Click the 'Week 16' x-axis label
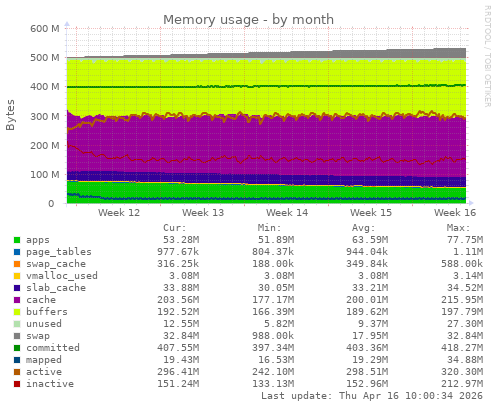This screenshot has height=408, width=497. (x=455, y=213)
